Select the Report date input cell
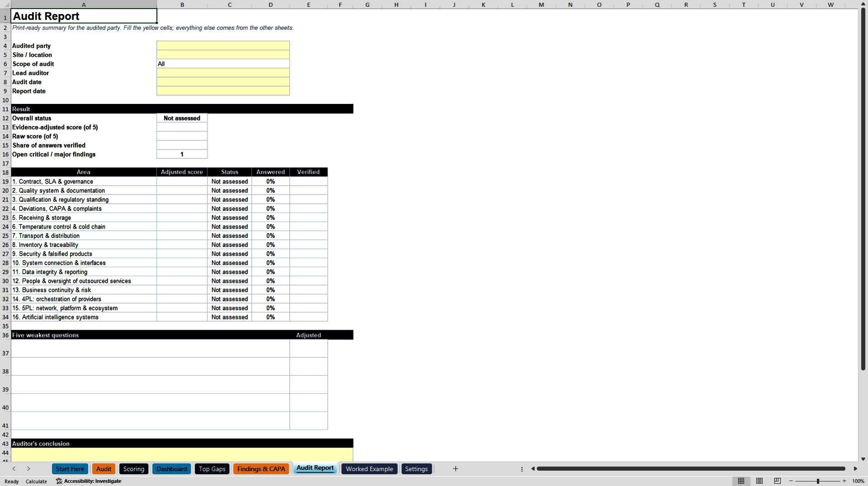 (223, 91)
